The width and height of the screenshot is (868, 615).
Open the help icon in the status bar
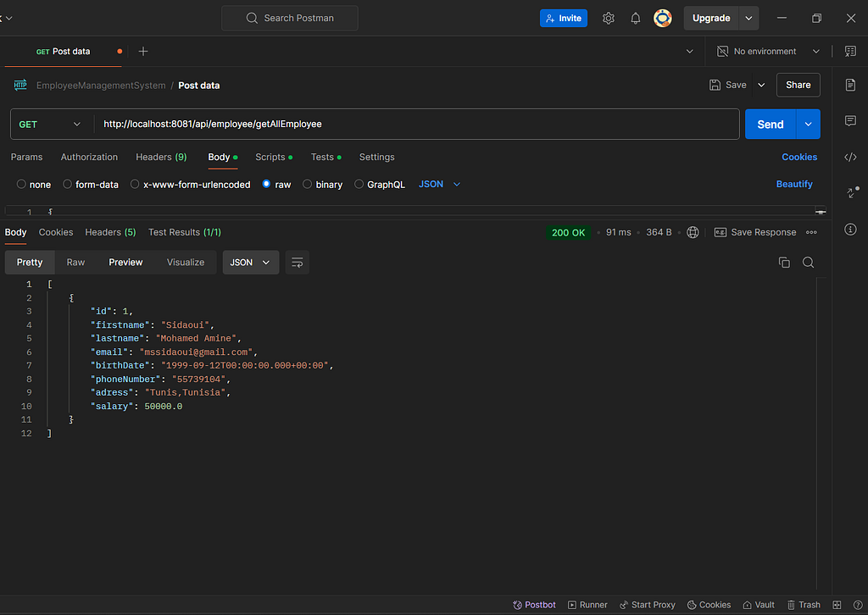click(x=858, y=605)
